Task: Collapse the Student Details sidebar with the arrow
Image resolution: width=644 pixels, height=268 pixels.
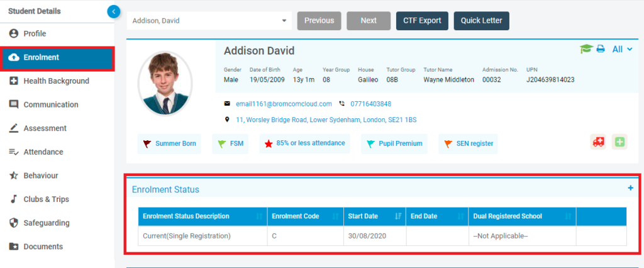Action: [114, 11]
